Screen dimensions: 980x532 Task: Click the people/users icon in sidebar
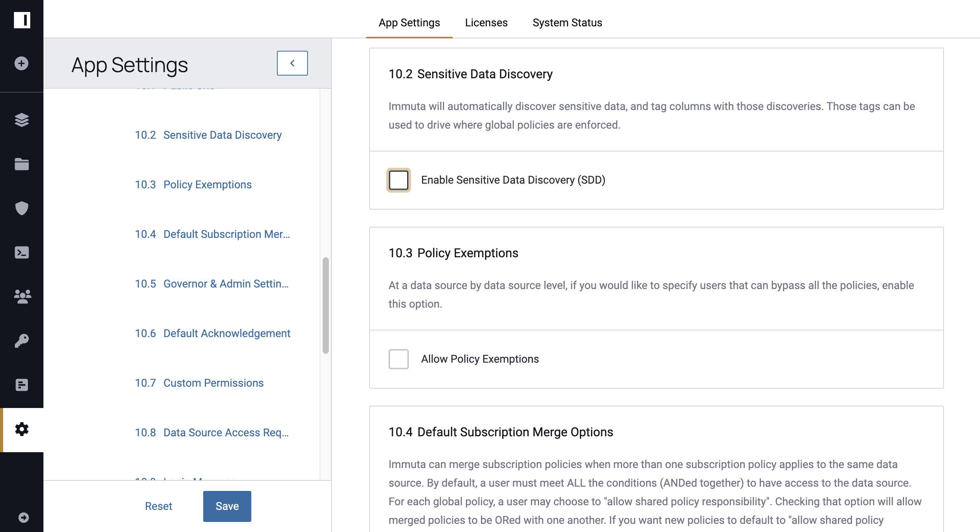coord(22,297)
